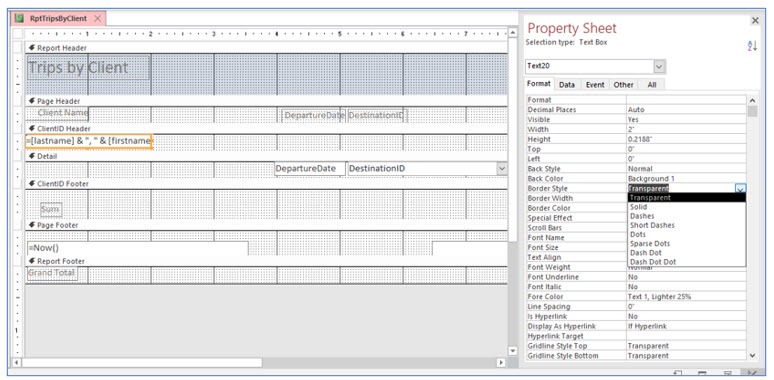
Task: Click the empty Format property value field
Action: (686, 100)
